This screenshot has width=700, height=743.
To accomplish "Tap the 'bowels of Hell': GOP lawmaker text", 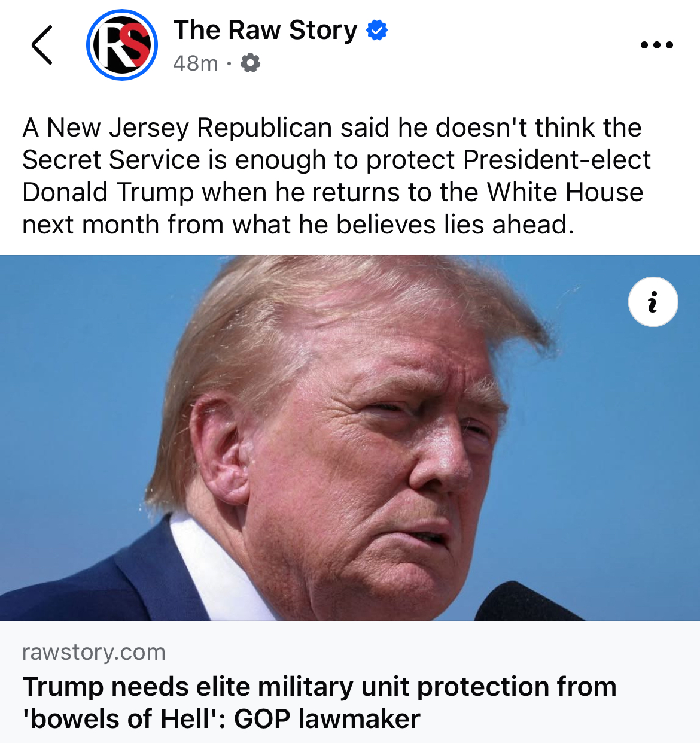I will [x=221, y=718].
